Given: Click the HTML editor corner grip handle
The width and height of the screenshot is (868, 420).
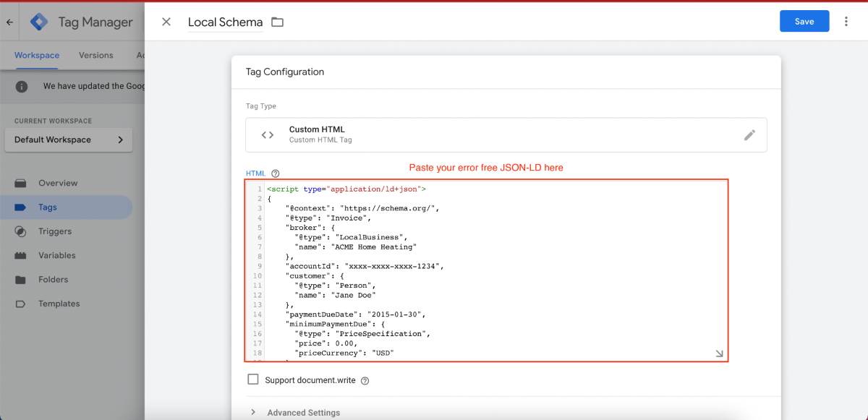Looking at the screenshot, I should 719,353.
